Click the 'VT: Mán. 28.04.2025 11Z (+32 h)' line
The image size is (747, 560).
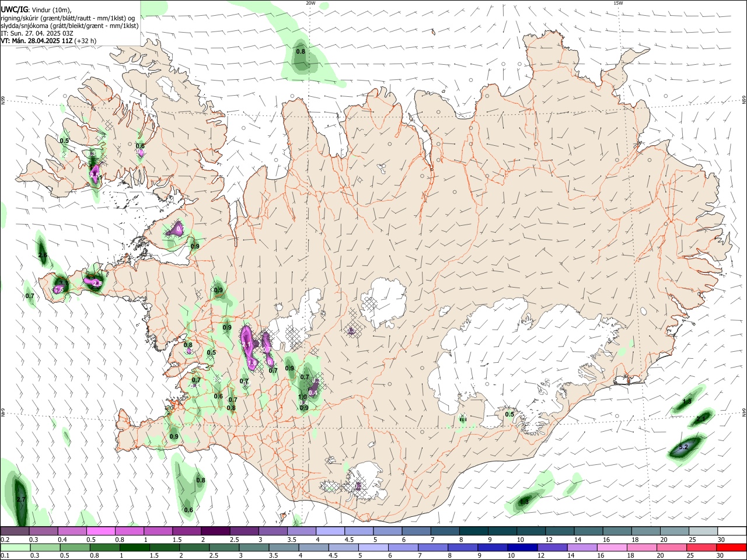pyautogui.click(x=49, y=41)
